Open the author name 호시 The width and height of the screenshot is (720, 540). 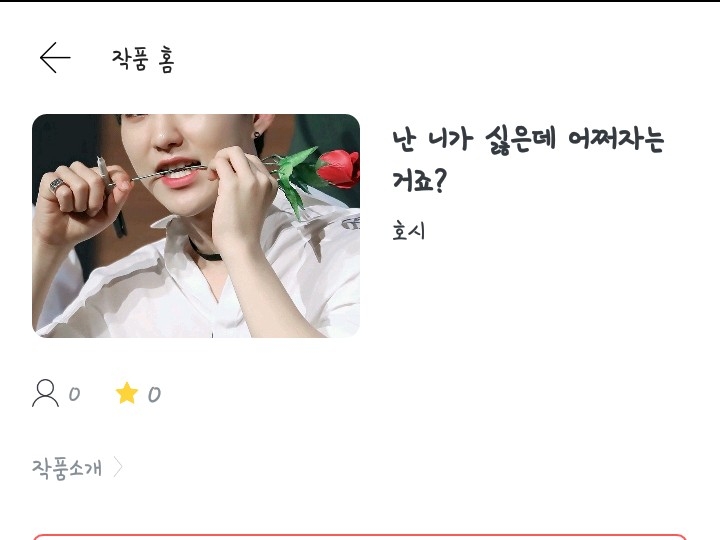(408, 231)
